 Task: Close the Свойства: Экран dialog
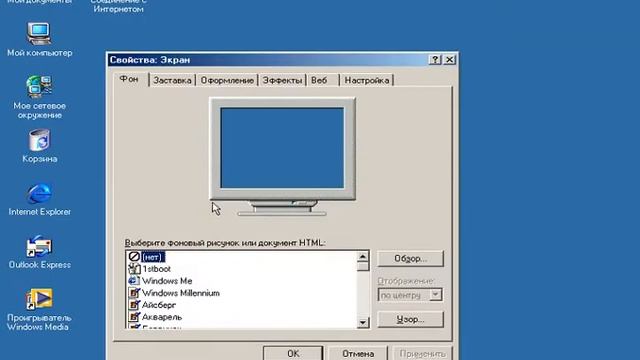[449, 60]
